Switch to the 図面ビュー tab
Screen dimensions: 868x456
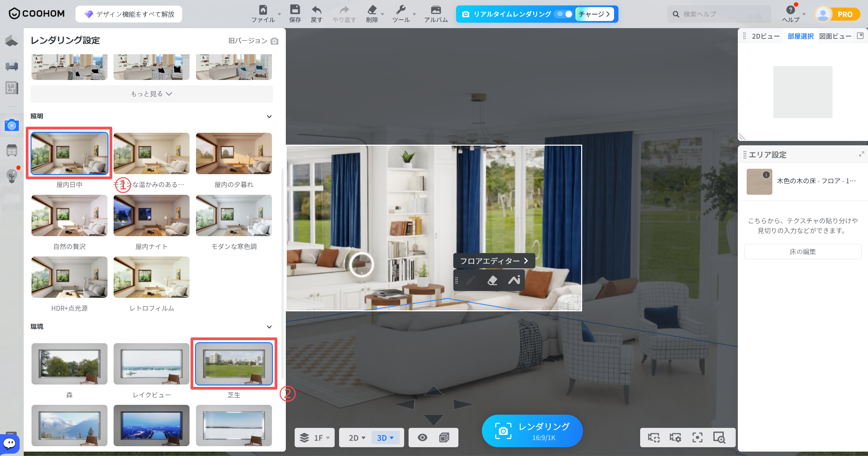pos(835,36)
